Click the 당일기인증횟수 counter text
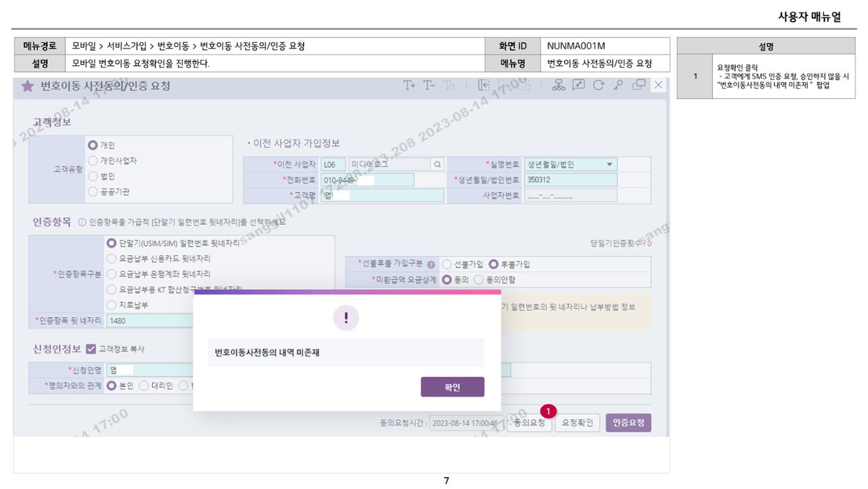 point(621,243)
